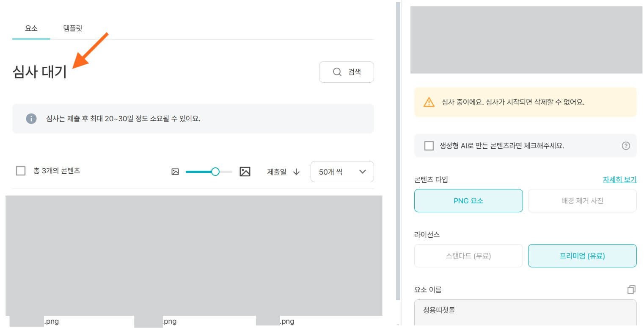644x328 pixels.
Task: Toggle the sort direction arrow next to 제출일
Action: (x=296, y=172)
